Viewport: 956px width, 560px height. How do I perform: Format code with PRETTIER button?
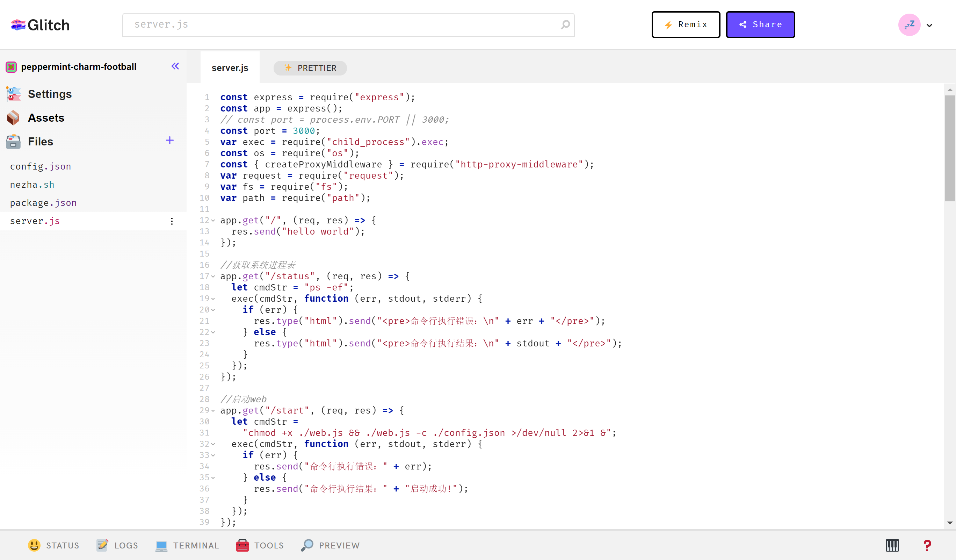tap(310, 68)
